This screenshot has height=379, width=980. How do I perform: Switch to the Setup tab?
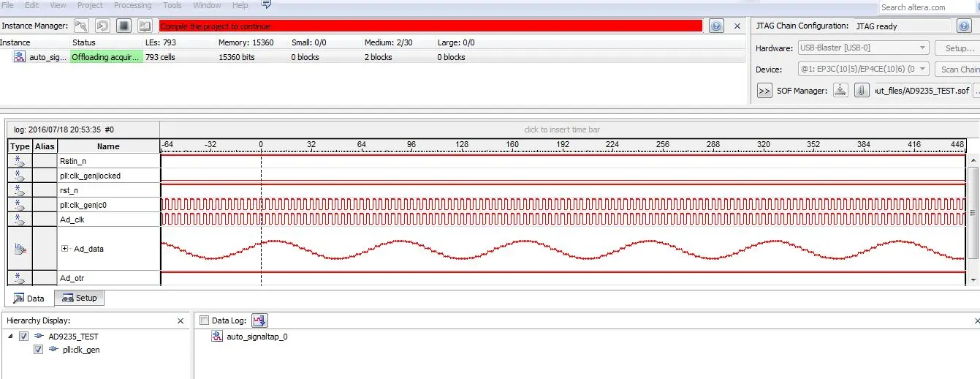[80, 298]
